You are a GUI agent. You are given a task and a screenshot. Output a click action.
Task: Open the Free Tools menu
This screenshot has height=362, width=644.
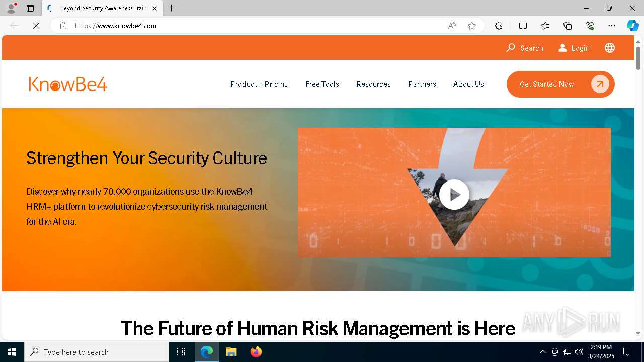pos(322,84)
